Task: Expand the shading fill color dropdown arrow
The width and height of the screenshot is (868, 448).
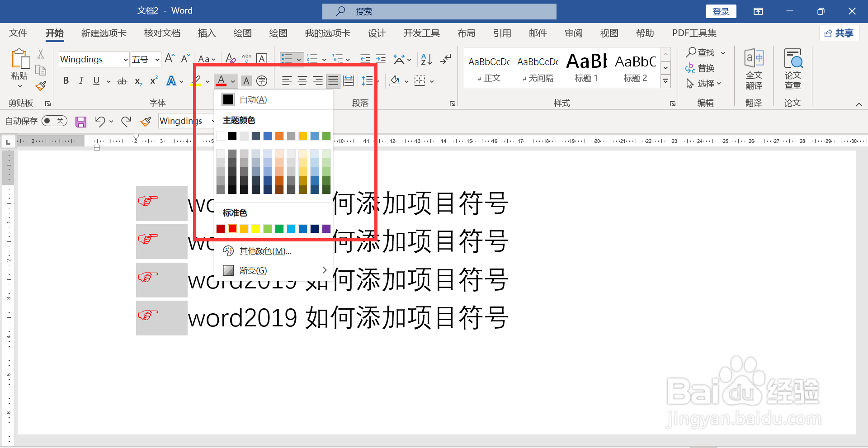Action: [x=406, y=81]
